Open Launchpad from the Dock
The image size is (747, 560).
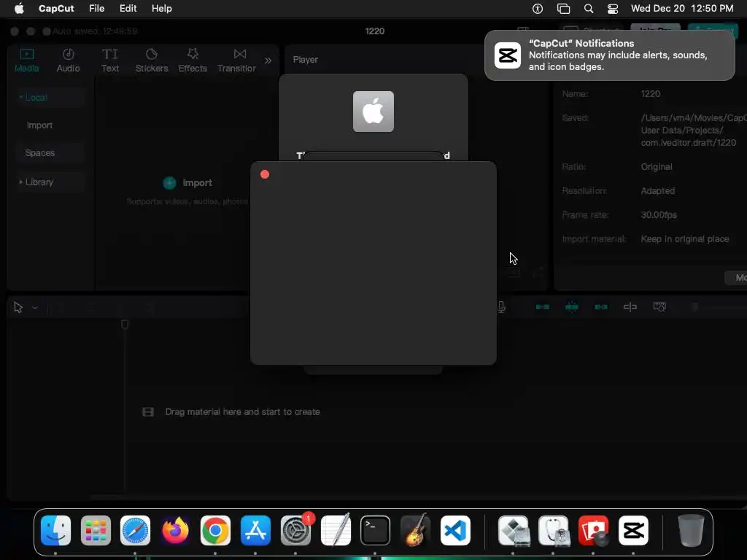tap(96, 530)
